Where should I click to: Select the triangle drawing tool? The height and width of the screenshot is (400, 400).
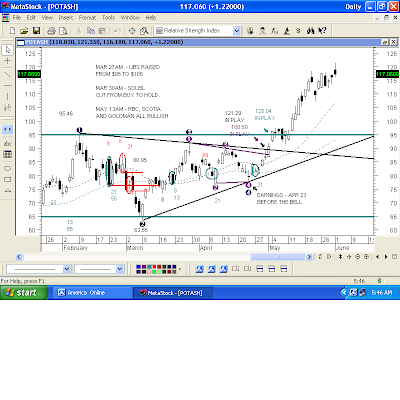(8, 191)
